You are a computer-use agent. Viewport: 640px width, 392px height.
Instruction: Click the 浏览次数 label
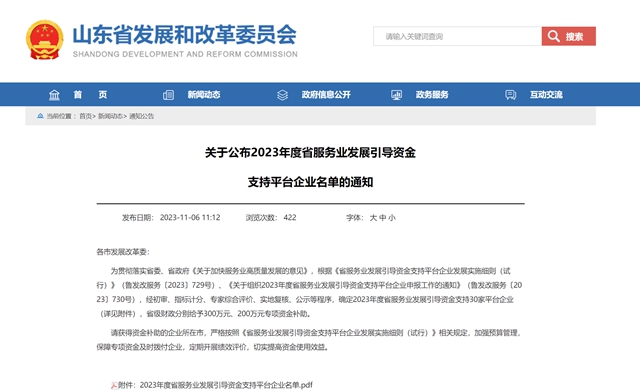coord(260,218)
